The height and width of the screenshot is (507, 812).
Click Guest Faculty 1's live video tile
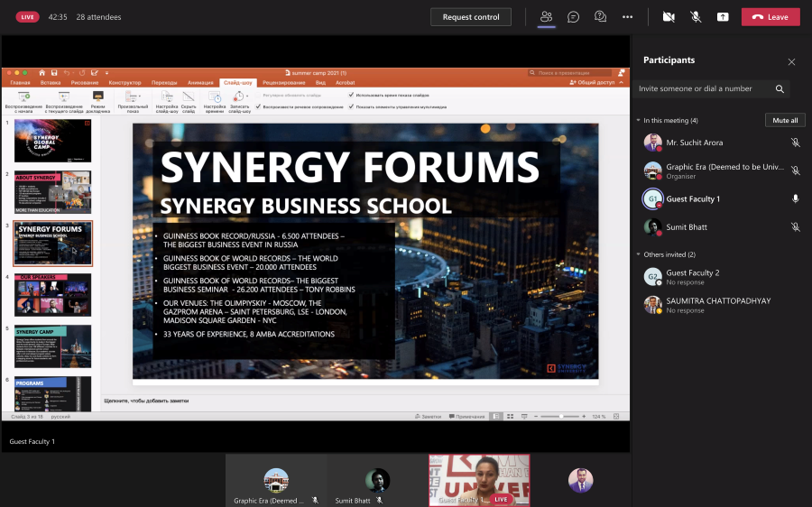[479, 479]
